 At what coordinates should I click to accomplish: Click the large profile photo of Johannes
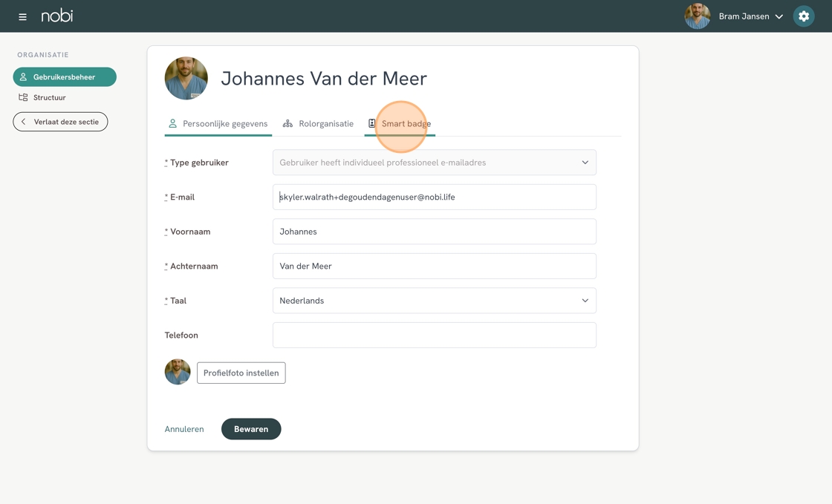(x=186, y=78)
